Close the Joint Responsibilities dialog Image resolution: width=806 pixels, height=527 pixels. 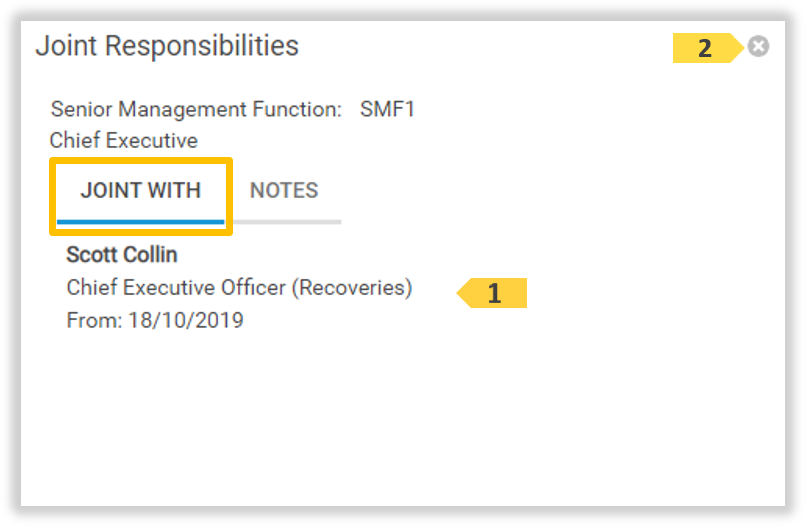pyautogui.click(x=759, y=46)
